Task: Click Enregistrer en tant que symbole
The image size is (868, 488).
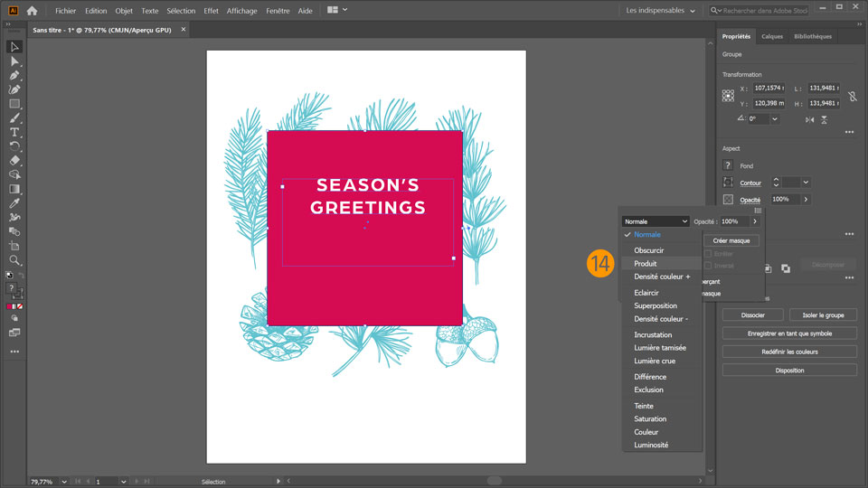Action: [x=789, y=333]
